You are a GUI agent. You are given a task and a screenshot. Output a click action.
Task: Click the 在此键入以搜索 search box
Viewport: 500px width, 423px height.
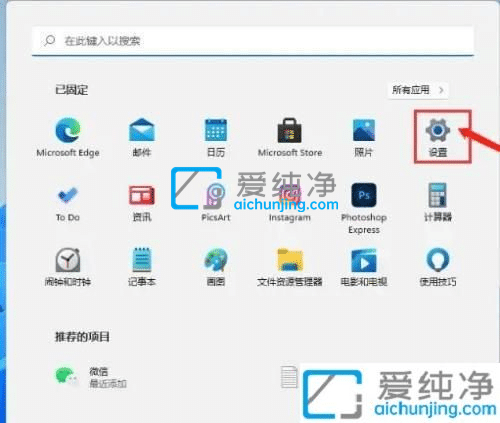click(253, 41)
